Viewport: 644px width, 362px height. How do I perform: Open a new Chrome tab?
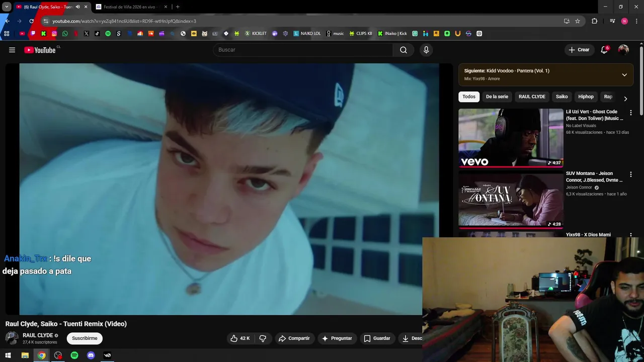tap(178, 7)
